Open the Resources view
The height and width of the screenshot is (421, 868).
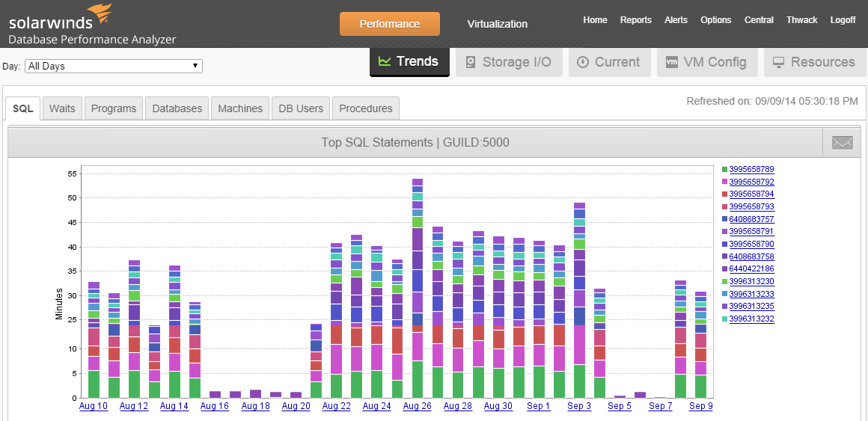[x=815, y=62]
